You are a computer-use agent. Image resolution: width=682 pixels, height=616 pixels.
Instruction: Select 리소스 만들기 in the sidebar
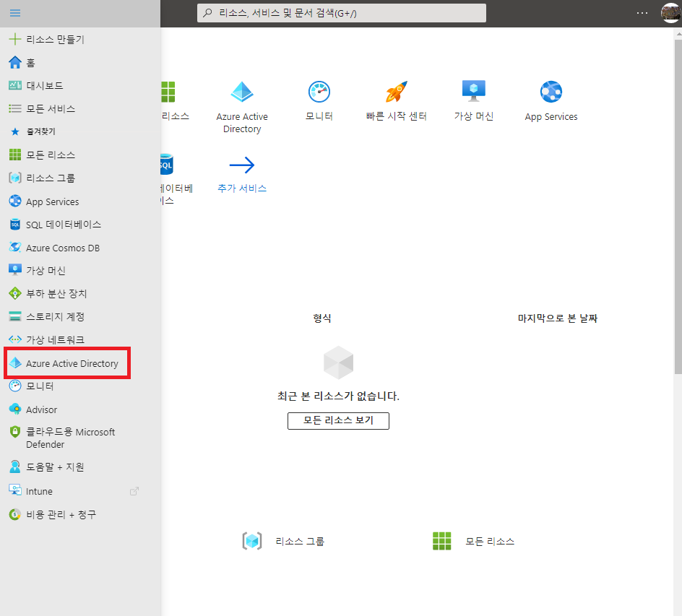tap(55, 39)
